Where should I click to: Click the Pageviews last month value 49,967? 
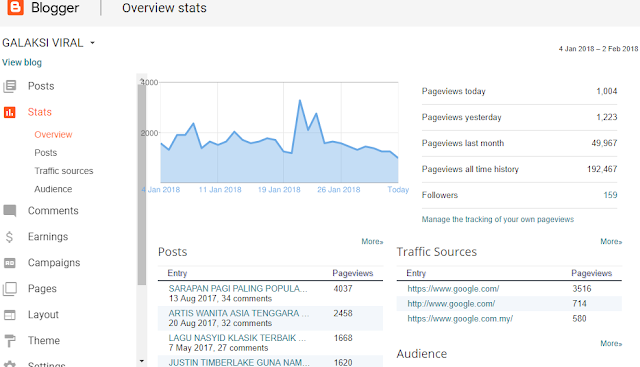(x=604, y=143)
